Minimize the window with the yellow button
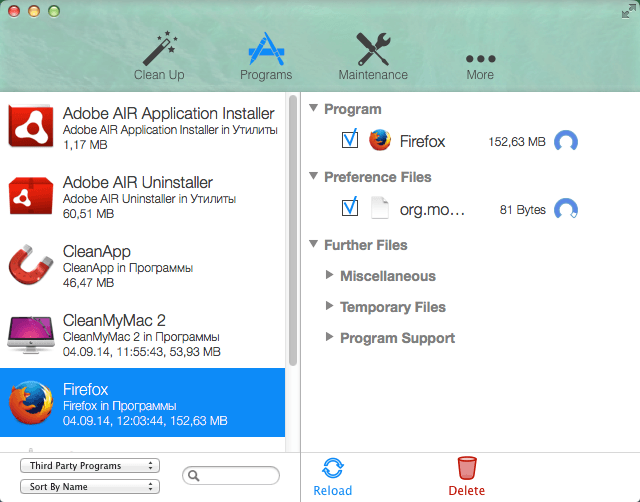Image resolution: width=640 pixels, height=502 pixels. point(34,11)
